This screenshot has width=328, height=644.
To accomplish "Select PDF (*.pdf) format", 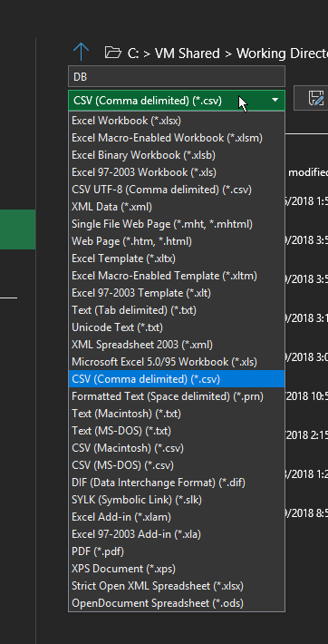I will [177, 551].
